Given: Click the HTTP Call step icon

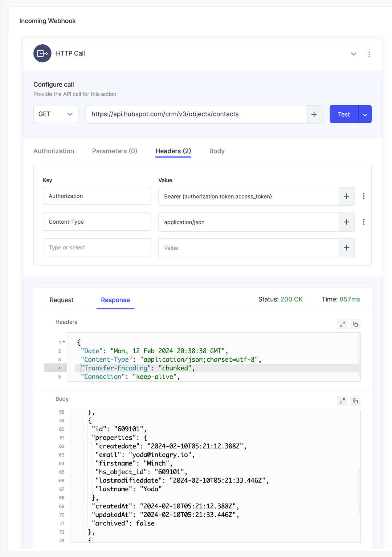Looking at the screenshot, I should (x=42, y=53).
